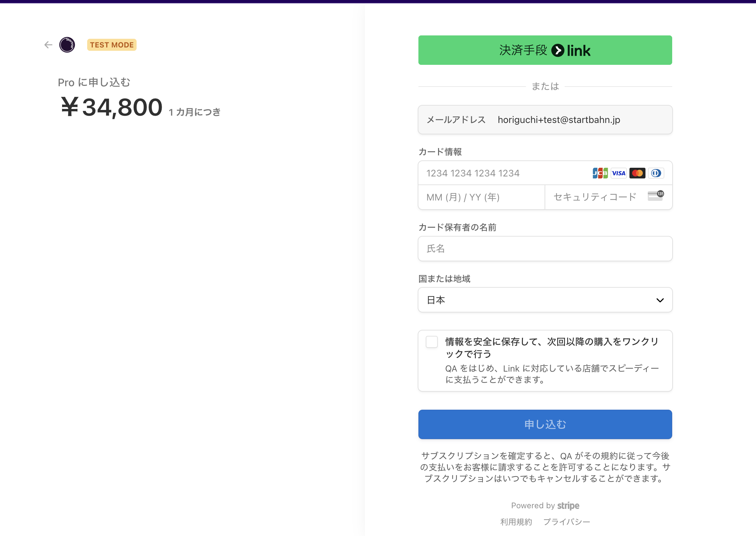756x536 pixels.
Task: Focus the card number input field
Action: pyautogui.click(x=501, y=173)
